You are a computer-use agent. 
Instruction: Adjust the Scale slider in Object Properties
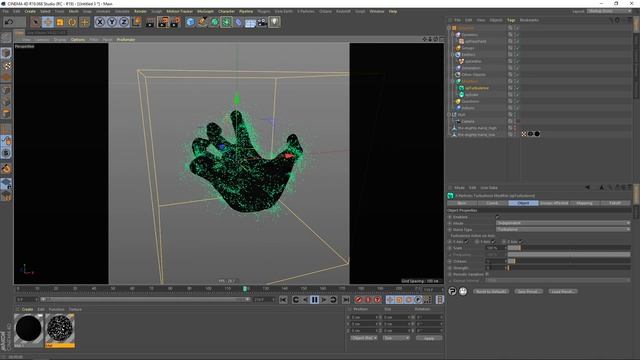(569, 248)
